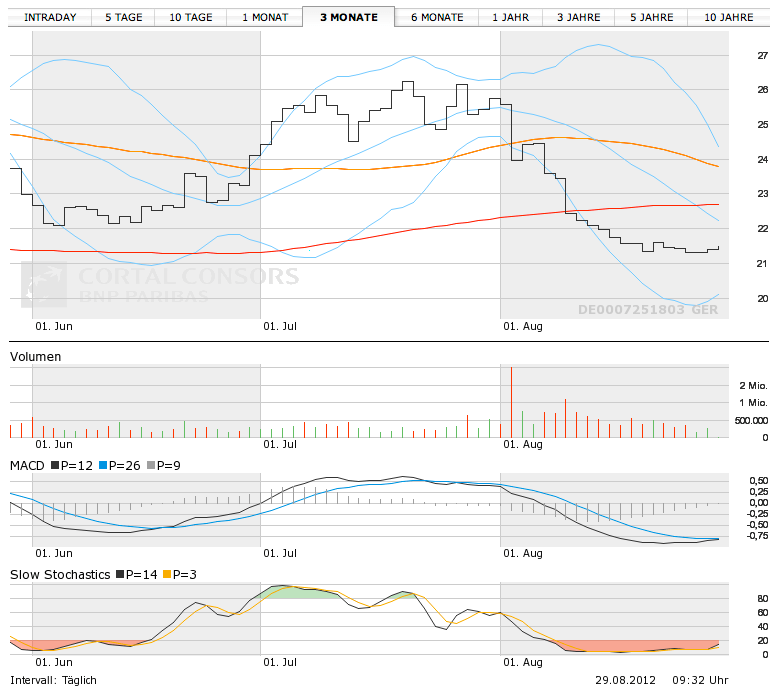Select the 1 JAHR tab
Screen dimensions: 777x693
pyautogui.click(x=510, y=17)
